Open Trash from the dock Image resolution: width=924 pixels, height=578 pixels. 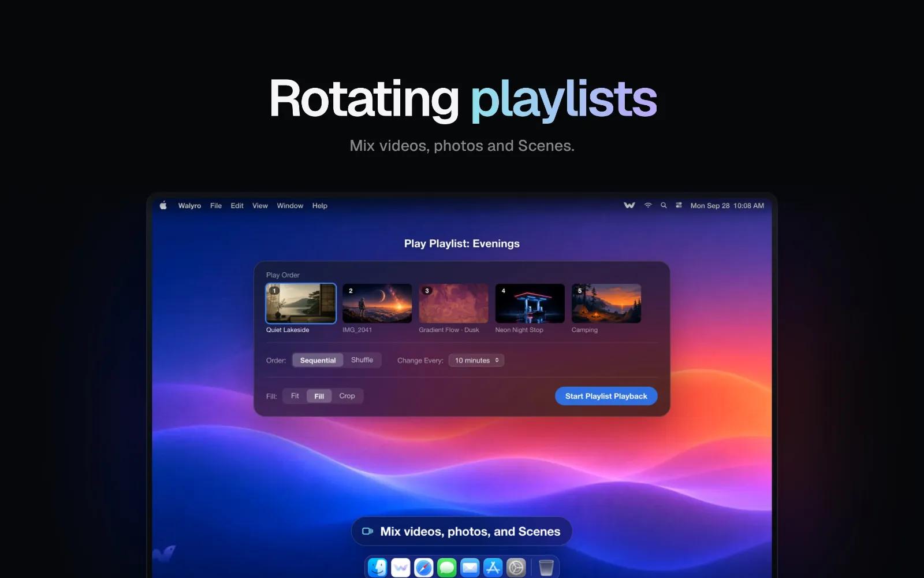click(546, 568)
